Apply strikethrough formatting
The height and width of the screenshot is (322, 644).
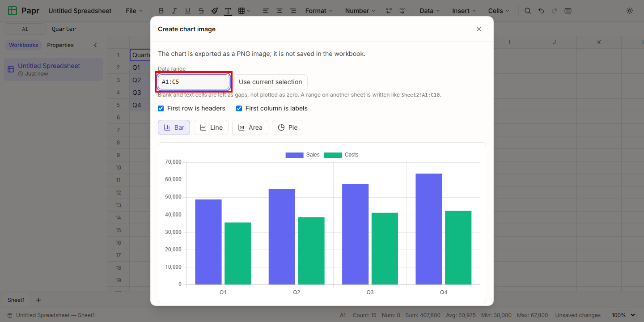pyautogui.click(x=201, y=11)
